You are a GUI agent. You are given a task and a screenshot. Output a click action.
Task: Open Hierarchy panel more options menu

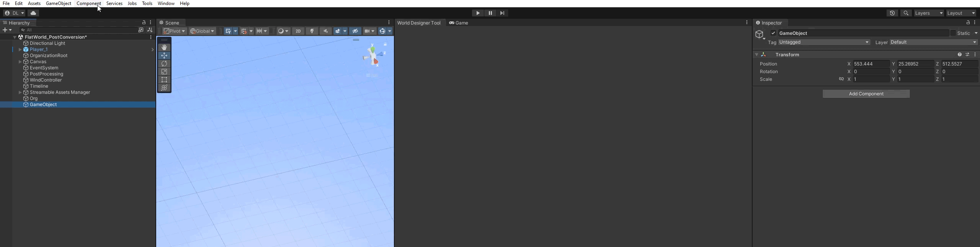151,23
